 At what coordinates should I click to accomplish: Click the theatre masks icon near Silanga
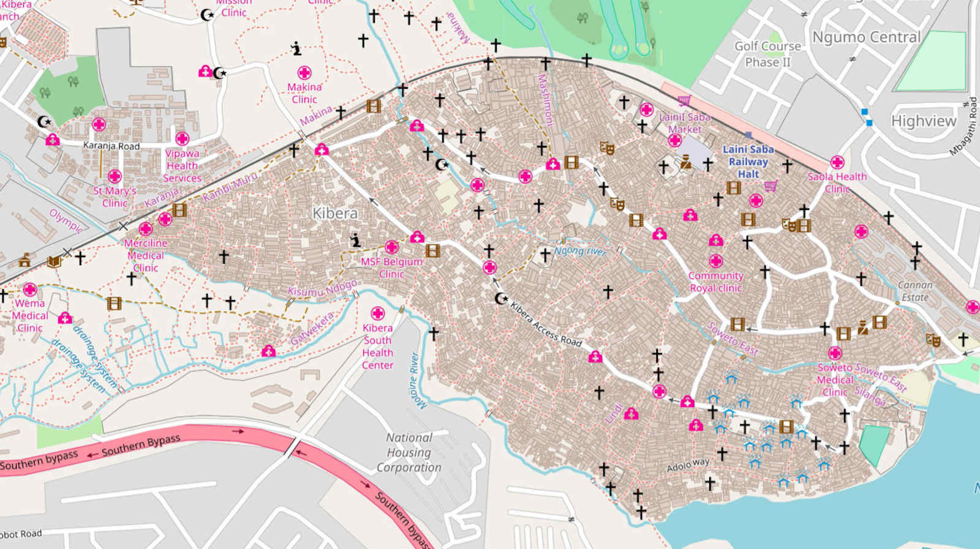tap(933, 339)
